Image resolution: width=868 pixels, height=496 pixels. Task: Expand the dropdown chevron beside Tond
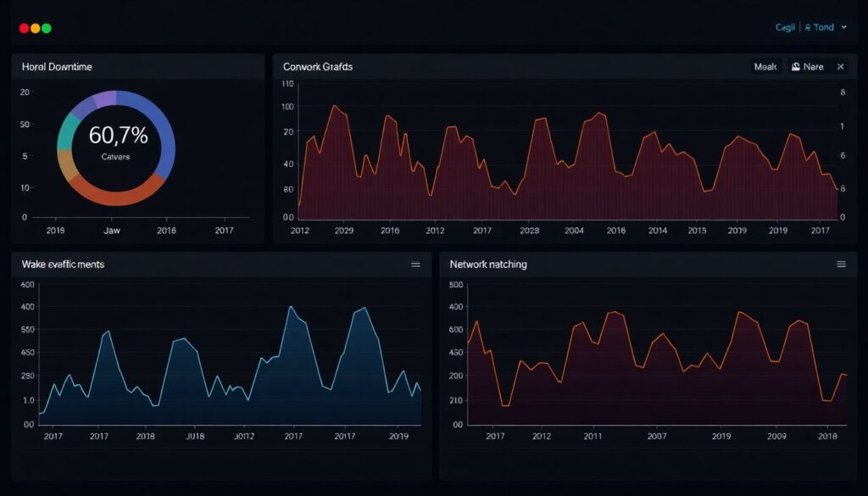pyautogui.click(x=843, y=28)
